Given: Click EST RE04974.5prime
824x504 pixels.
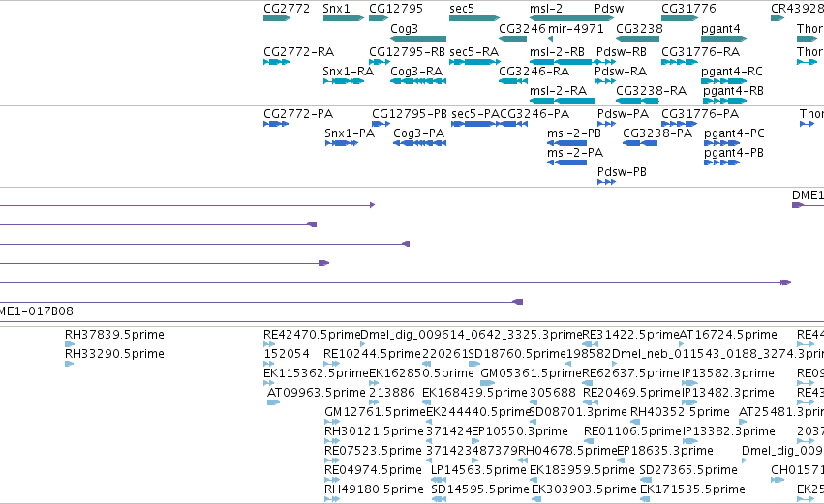Looking at the screenshot, I should point(332,481).
